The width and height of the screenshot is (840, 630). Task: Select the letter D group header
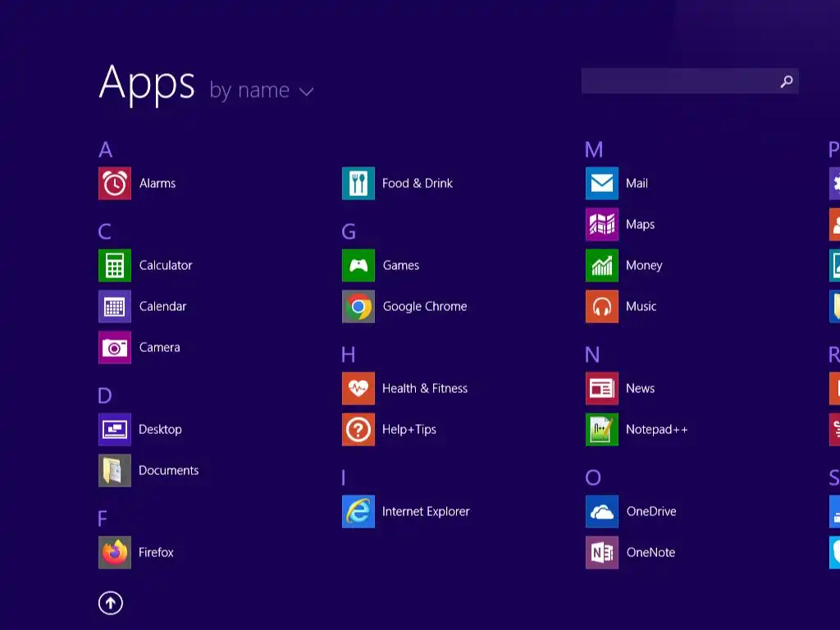click(x=105, y=395)
